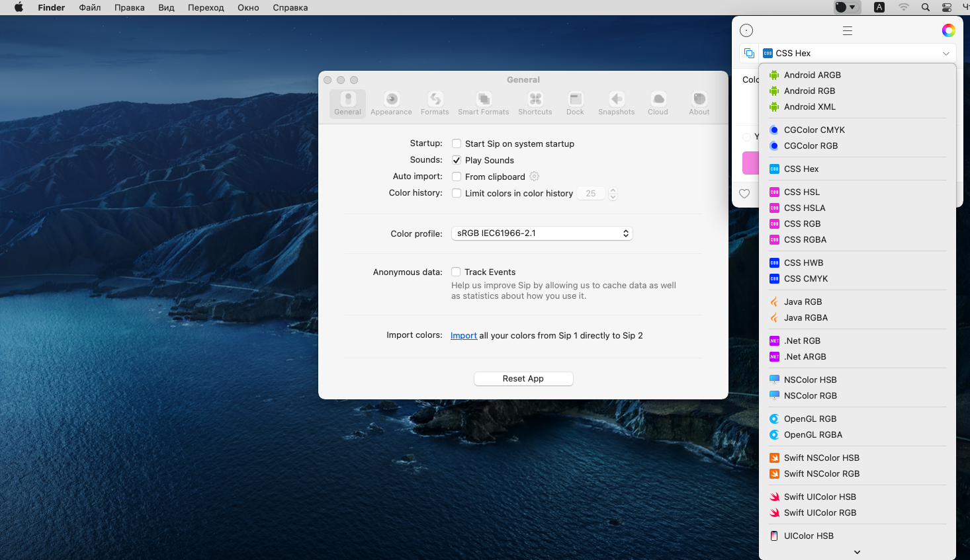Collapse the CSS Hex format dropdown
970x560 pixels.
pyautogui.click(x=946, y=54)
